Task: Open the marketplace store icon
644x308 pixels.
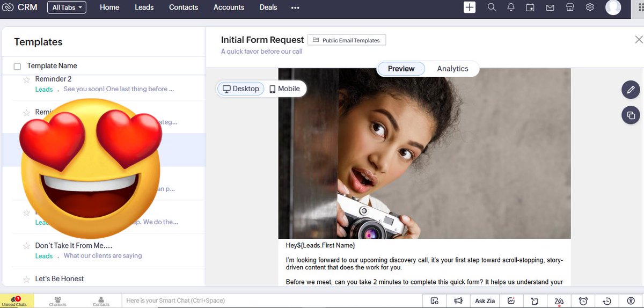Action: [x=570, y=8]
